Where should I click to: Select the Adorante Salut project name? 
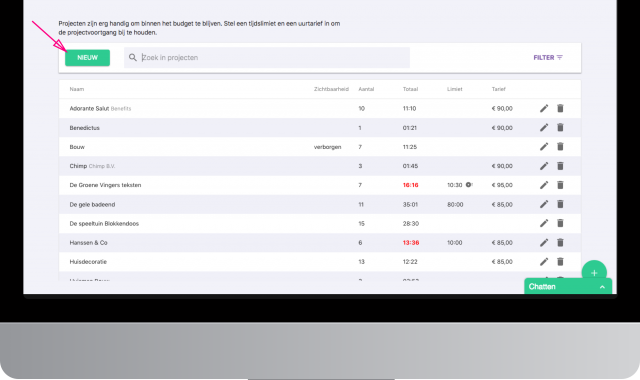[x=89, y=109]
